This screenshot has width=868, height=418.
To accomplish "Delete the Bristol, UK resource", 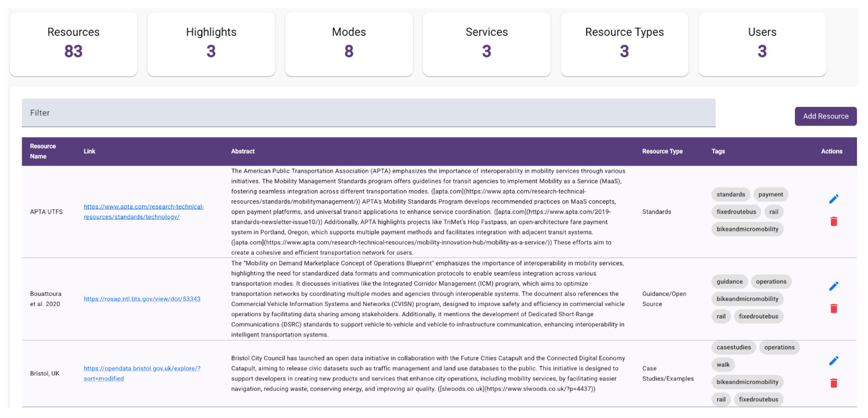I will tap(833, 383).
